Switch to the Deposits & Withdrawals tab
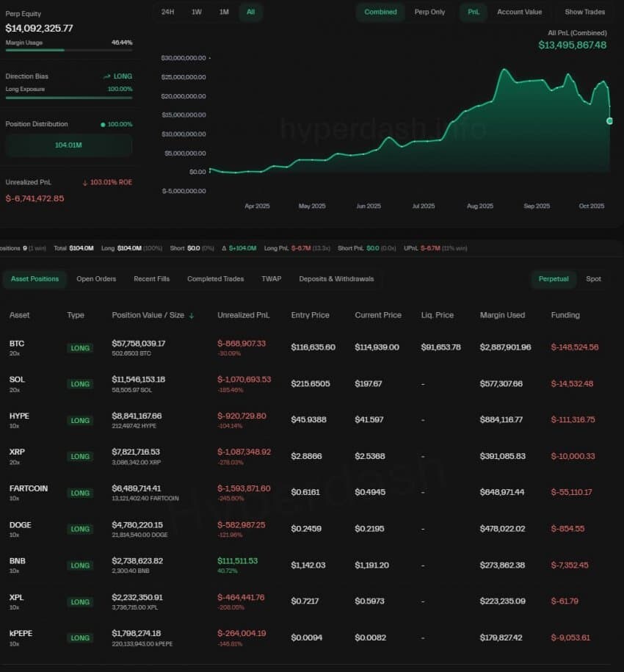Screen dimensions: 624x672 tap(336, 279)
